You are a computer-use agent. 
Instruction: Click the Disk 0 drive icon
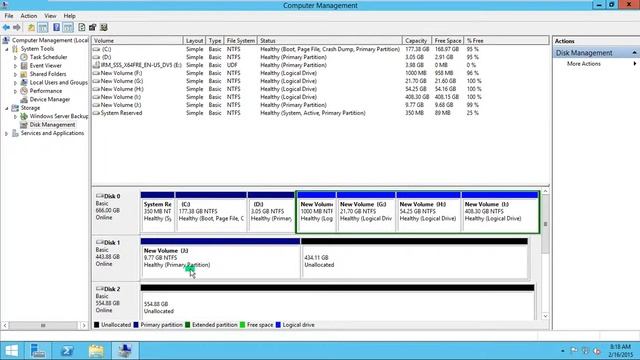click(x=100, y=196)
